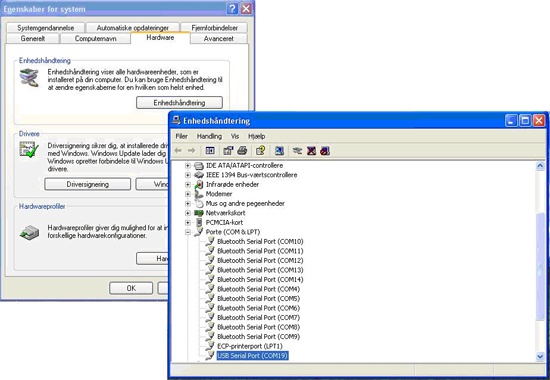Image resolution: width=550 pixels, height=380 pixels.
Task: Click the Print toolbar icon in Enhedshåndtering
Action: (242, 151)
